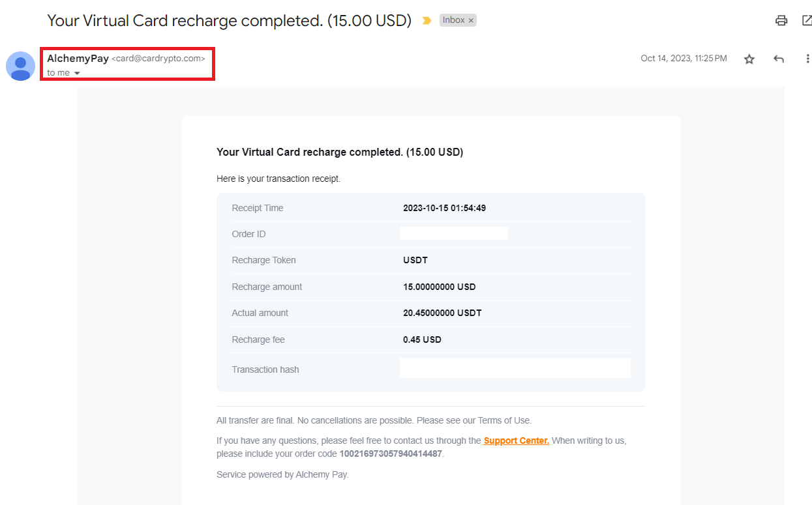
Task: Reply to the email with the arrow icon
Action: 779,59
